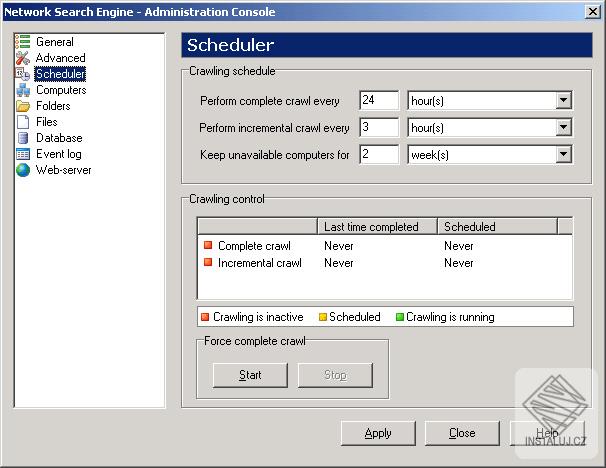Click the Crawling is running legend text
This screenshot has width=606, height=468.
click(x=450, y=317)
